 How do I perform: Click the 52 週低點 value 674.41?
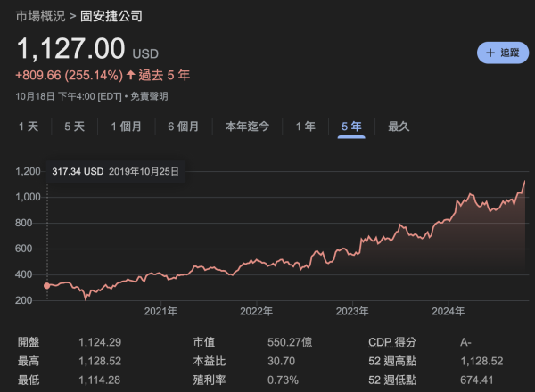click(477, 380)
